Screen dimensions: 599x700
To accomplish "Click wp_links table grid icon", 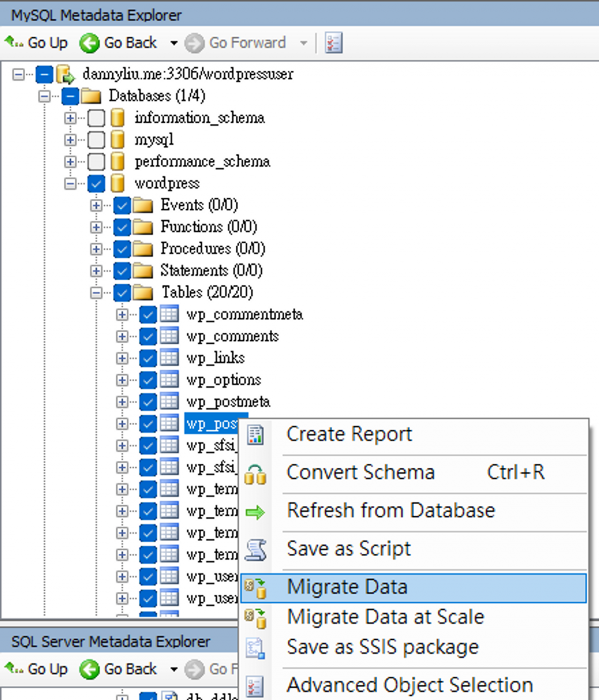I will 169,357.
